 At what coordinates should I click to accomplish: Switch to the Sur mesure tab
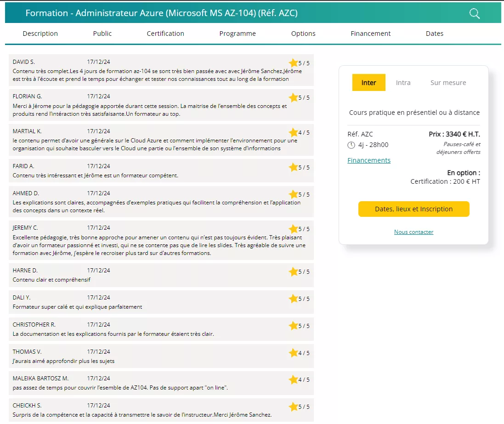(x=448, y=83)
